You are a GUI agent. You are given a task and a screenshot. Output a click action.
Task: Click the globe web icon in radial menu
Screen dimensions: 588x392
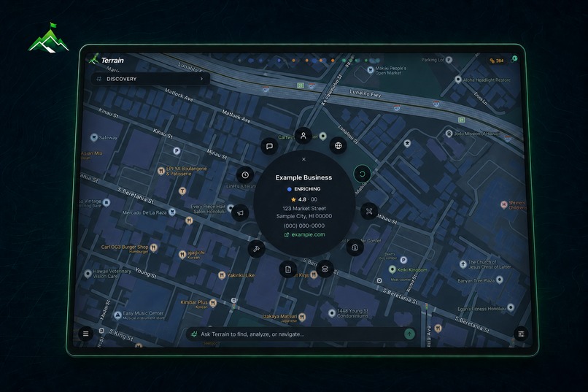point(338,145)
